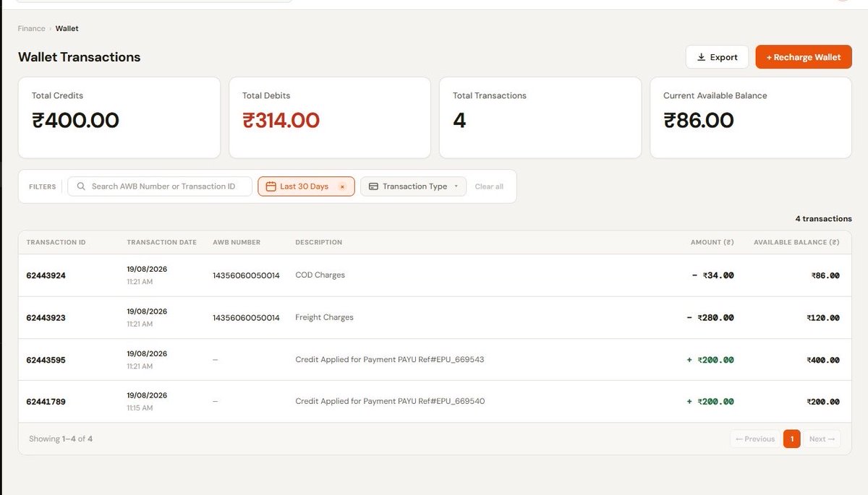Image resolution: width=868 pixels, height=495 pixels.
Task: Focus the Search AWB Number or Transaction ID field
Action: pos(160,186)
